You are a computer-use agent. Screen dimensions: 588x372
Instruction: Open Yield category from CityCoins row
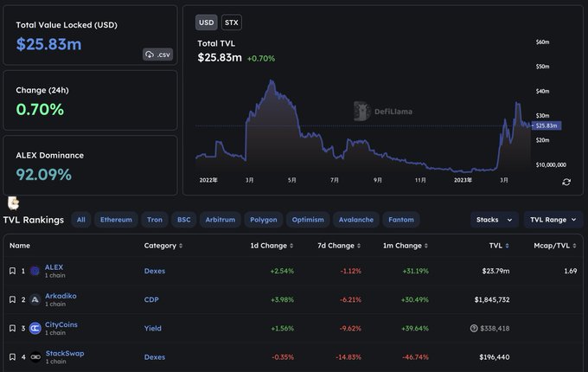coord(153,328)
